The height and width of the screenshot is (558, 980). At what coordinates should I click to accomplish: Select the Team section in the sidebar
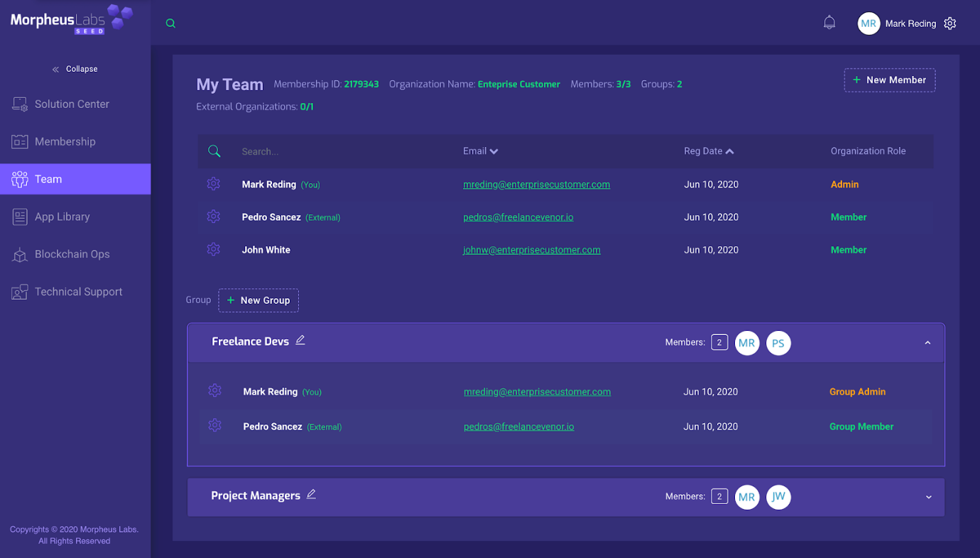click(47, 179)
